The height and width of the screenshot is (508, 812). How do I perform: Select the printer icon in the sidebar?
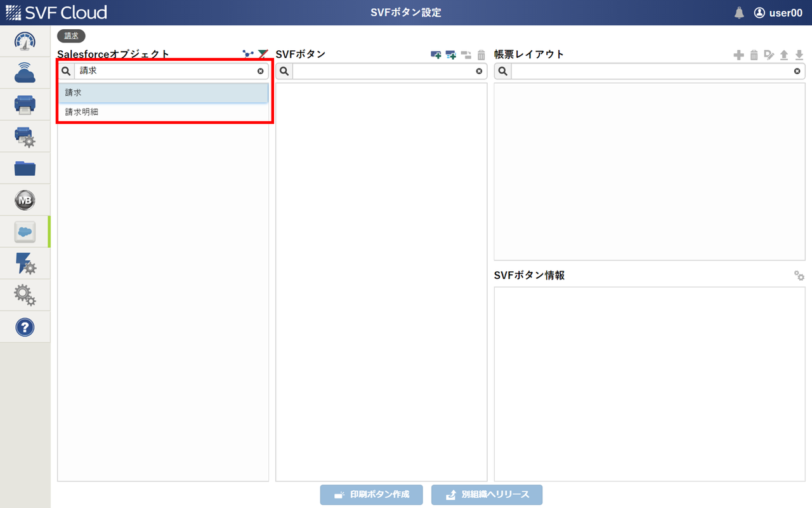point(25,105)
